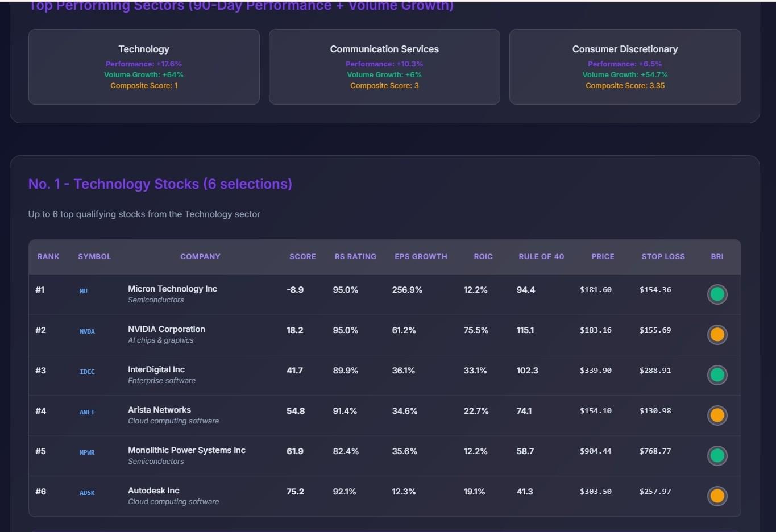Sort table by RS RATING column header

click(x=355, y=257)
